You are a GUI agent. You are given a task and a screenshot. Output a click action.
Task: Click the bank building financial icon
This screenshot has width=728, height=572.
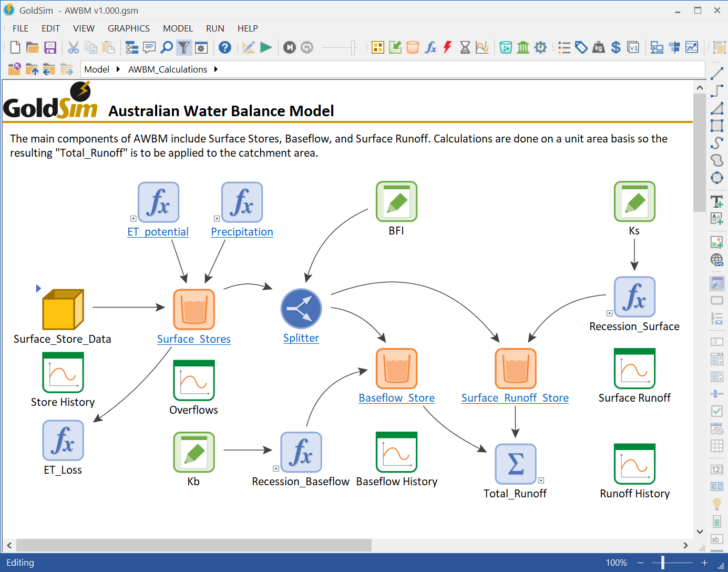coord(523,47)
